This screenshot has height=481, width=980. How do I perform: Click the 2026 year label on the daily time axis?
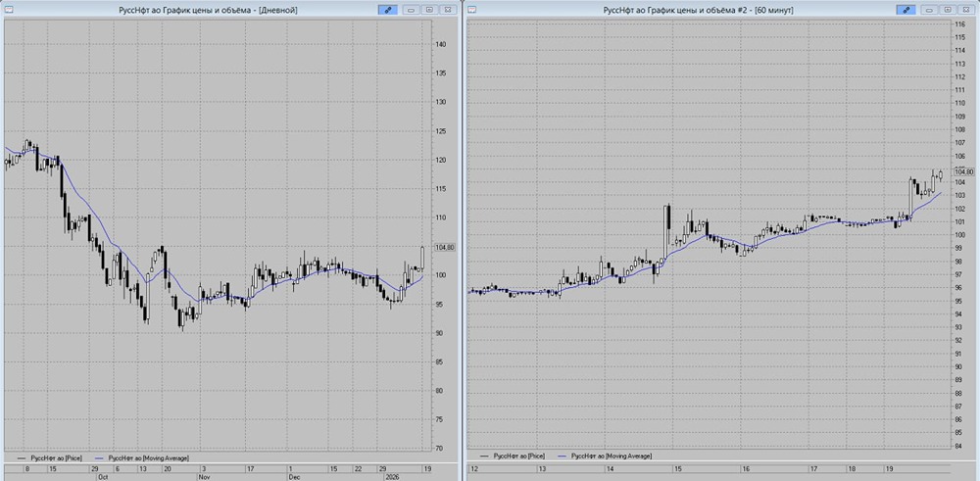393,477
